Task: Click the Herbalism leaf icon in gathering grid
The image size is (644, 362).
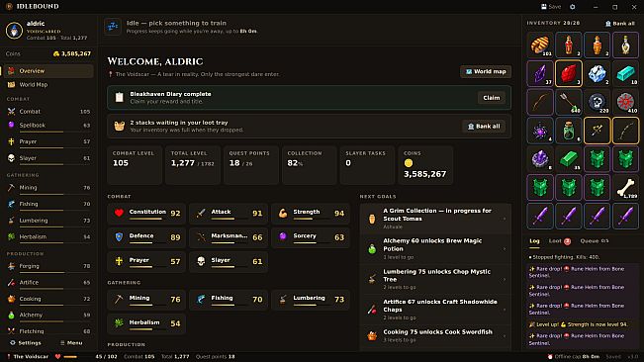Action: (x=119, y=323)
